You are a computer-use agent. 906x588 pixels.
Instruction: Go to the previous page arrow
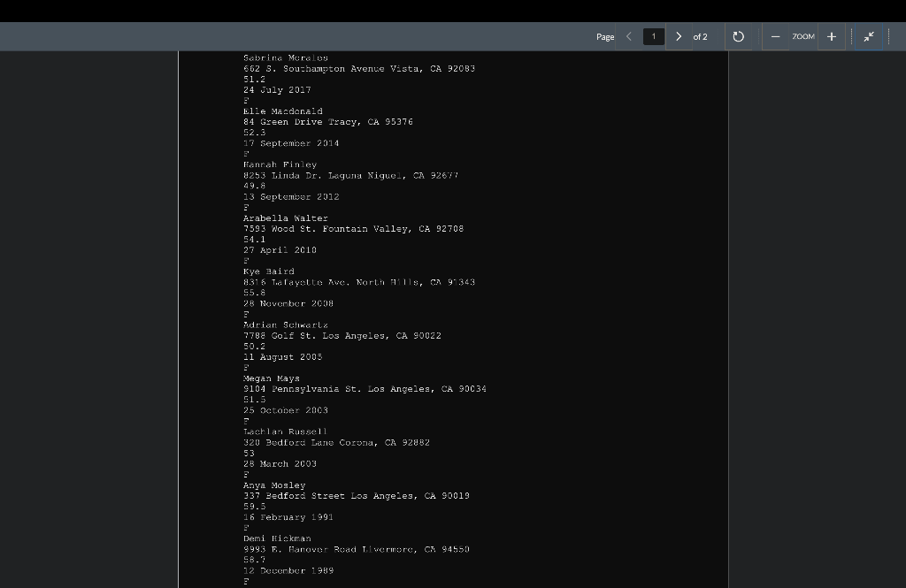coord(629,36)
